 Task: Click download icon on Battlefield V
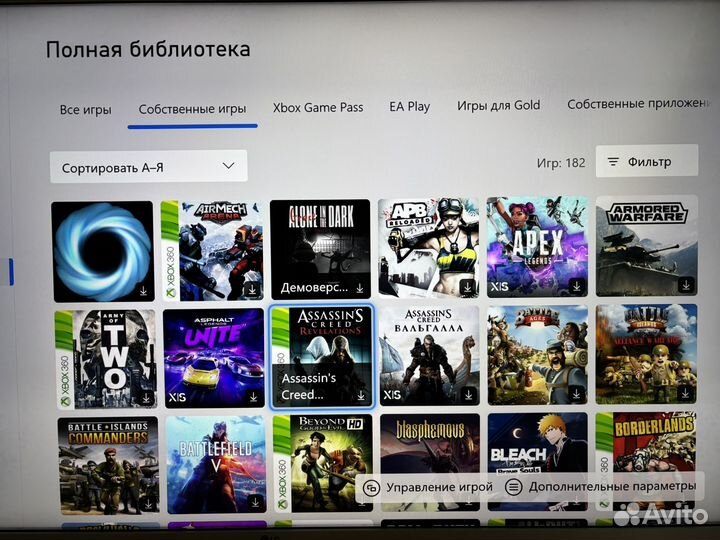pos(256,503)
